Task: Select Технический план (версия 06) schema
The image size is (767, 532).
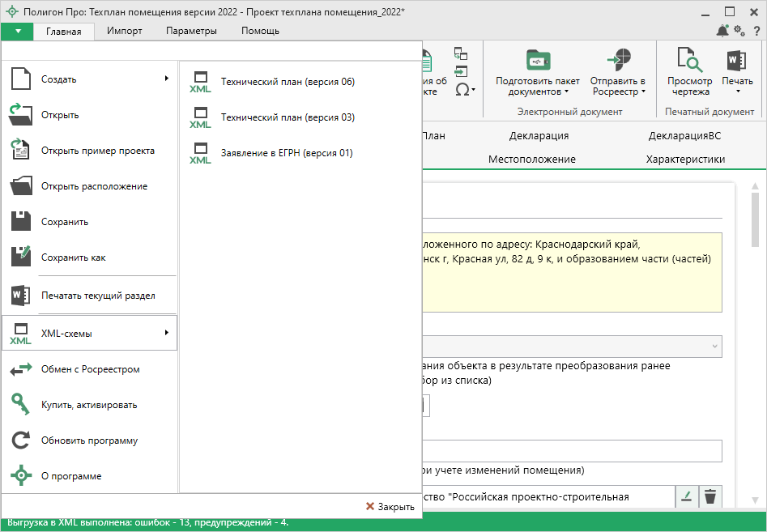Action: click(x=288, y=82)
